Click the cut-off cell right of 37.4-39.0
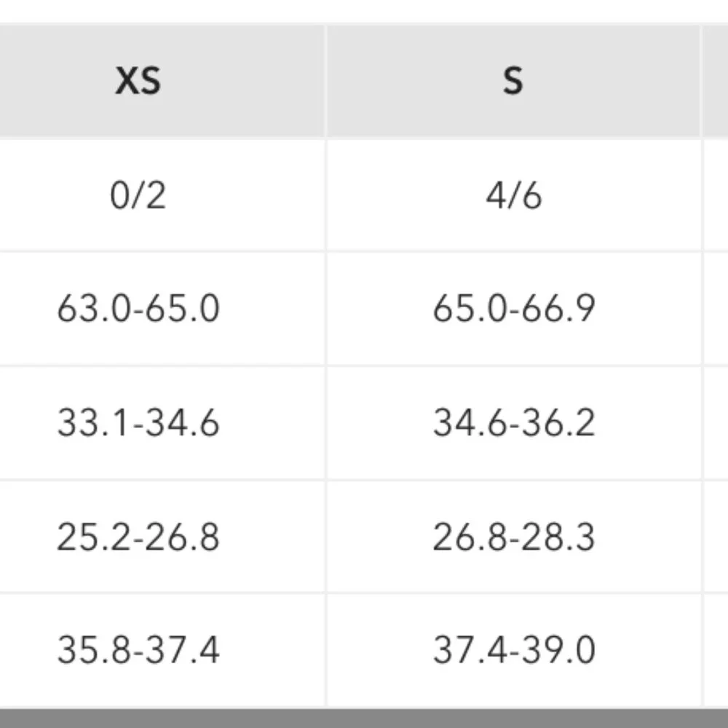Image resolution: width=728 pixels, height=728 pixels. pyautogui.click(x=716, y=650)
